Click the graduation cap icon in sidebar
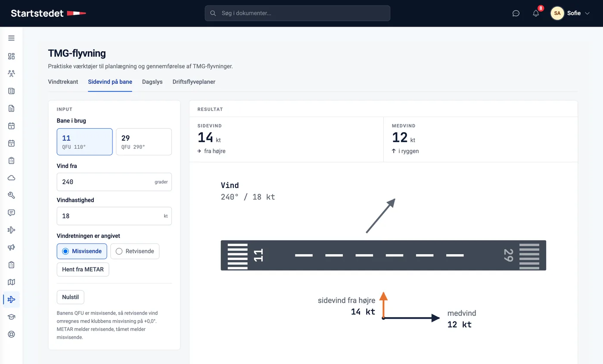 click(11, 317)
